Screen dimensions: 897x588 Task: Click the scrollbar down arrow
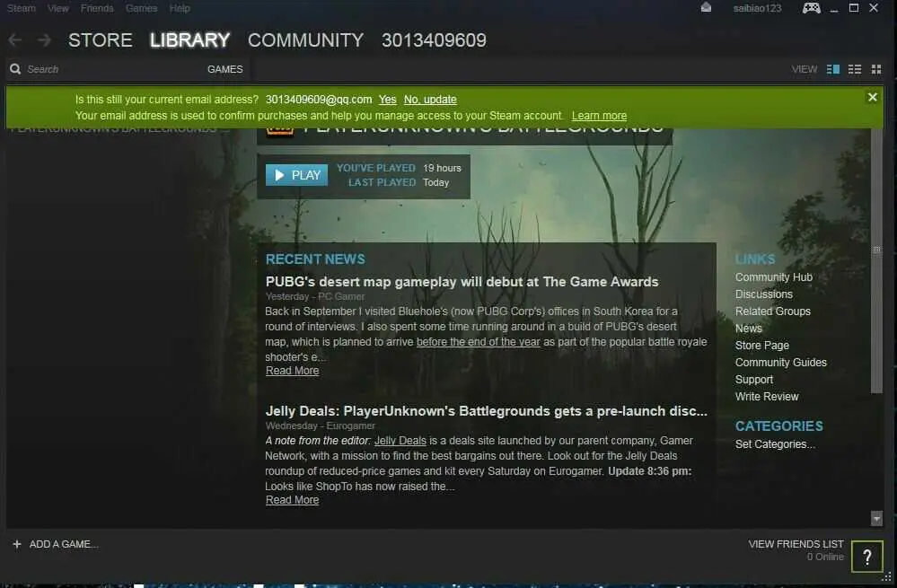[875, 518]
